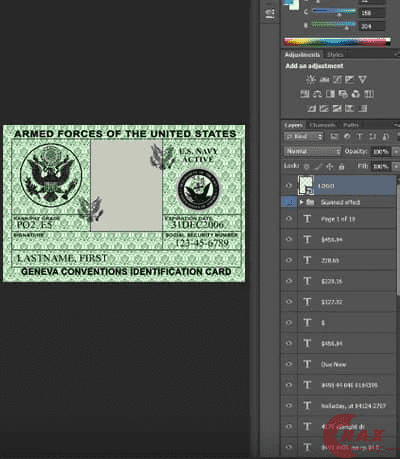
Task: Click the lock all (padlock) icon
Action: (x=341, y=166)
